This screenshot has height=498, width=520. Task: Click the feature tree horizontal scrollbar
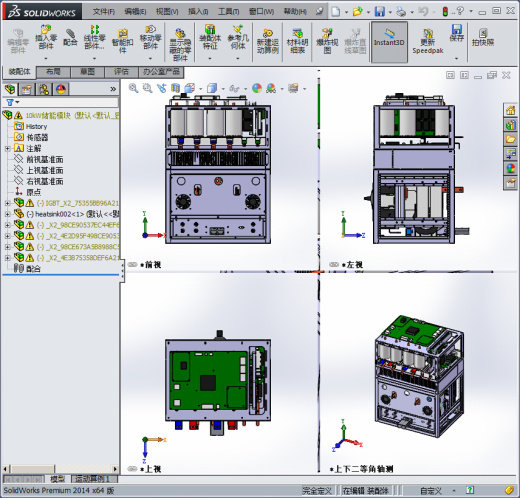coord(60,469)
